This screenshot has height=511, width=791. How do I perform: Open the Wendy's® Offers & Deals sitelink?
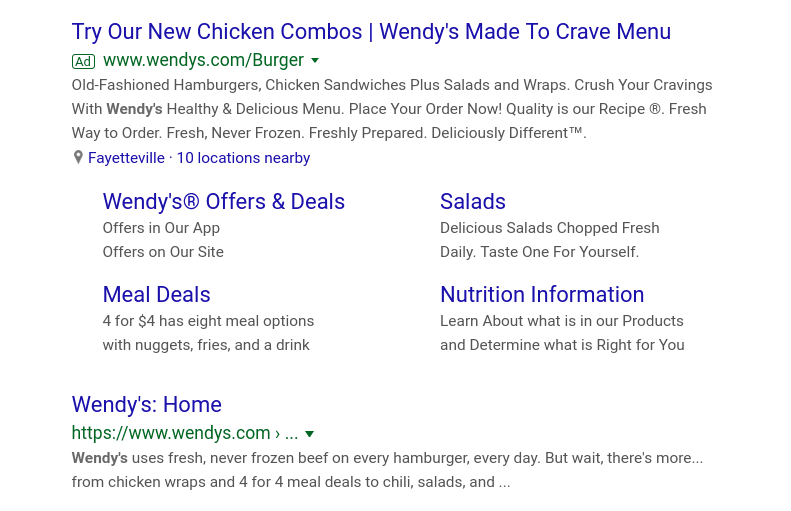click(223, 202)
